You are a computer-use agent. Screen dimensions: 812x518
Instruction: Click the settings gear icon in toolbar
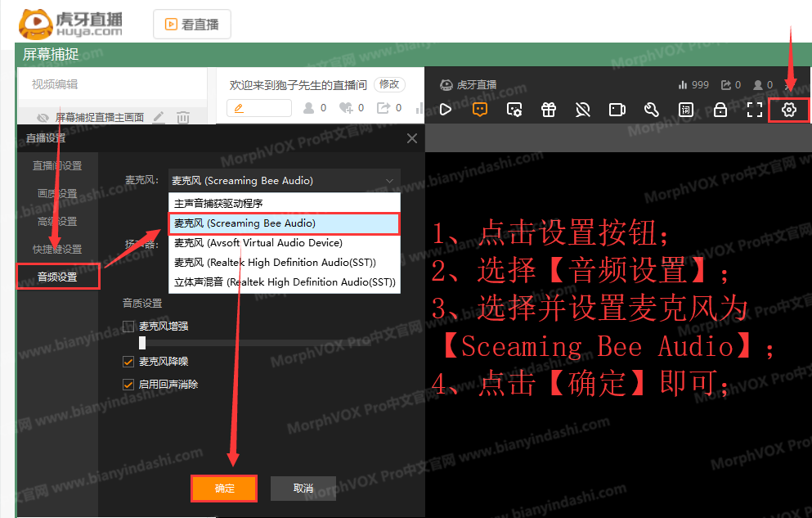788,110
